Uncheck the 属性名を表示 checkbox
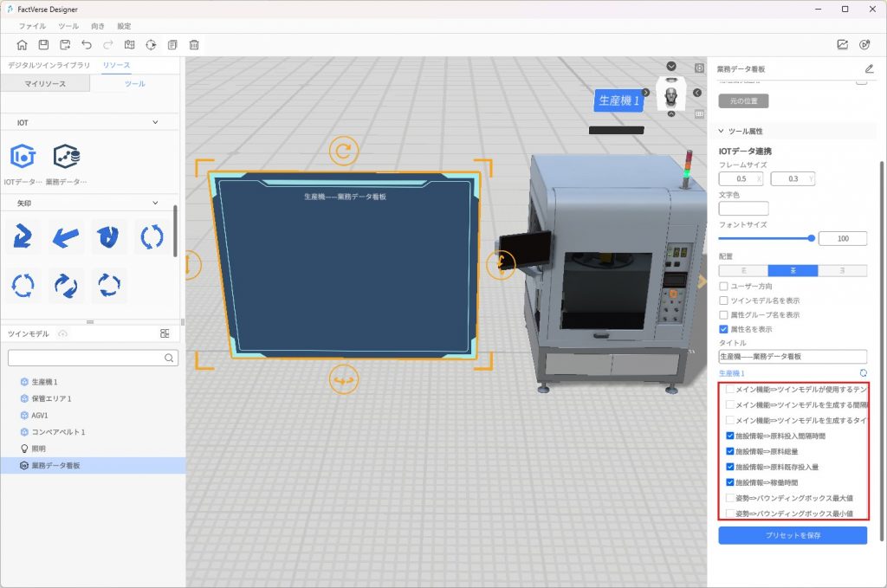The width and height of the screenshot is (887, 588). tap(724, 329)
